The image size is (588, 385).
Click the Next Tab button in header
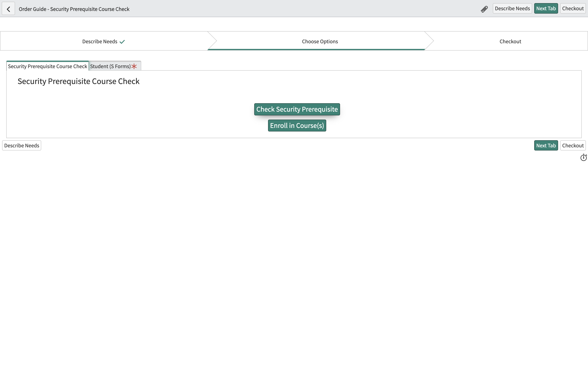(x=546, y=8)
